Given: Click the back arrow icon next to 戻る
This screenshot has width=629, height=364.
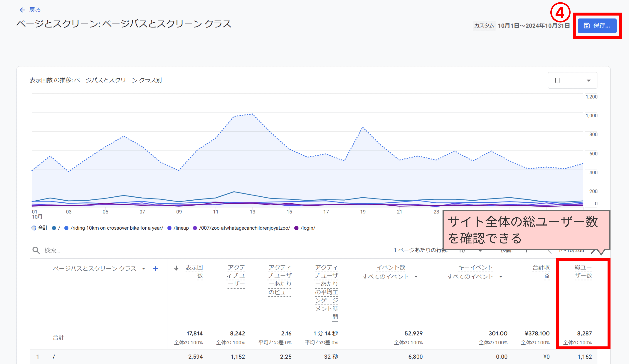Looking at the screenshot, I should pyautogui.click(x=22, y=10).
